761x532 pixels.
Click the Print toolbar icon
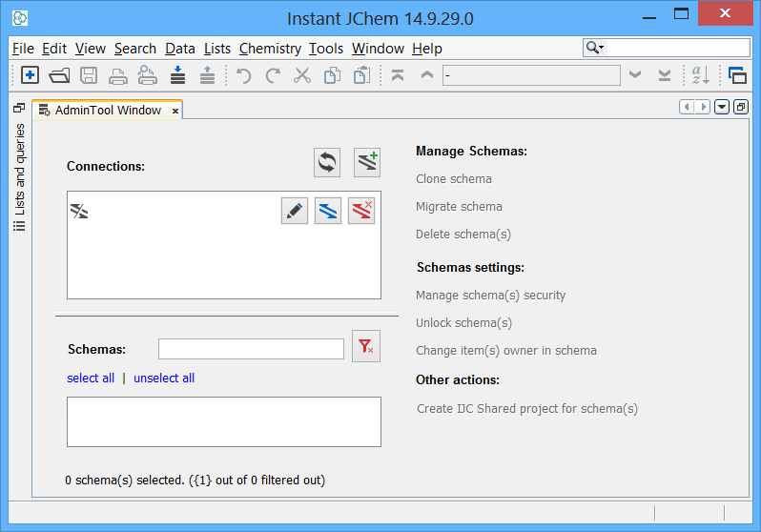118,76
